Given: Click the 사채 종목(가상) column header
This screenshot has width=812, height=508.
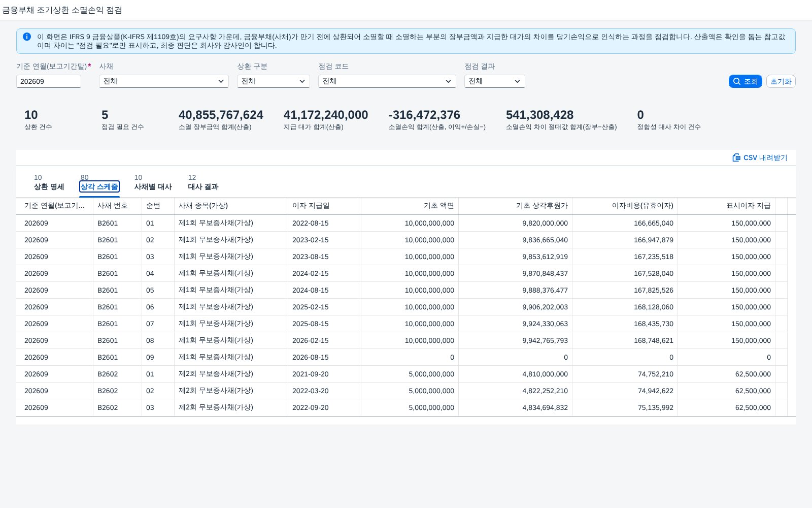Looking at the screenshot, I should 231,206.
